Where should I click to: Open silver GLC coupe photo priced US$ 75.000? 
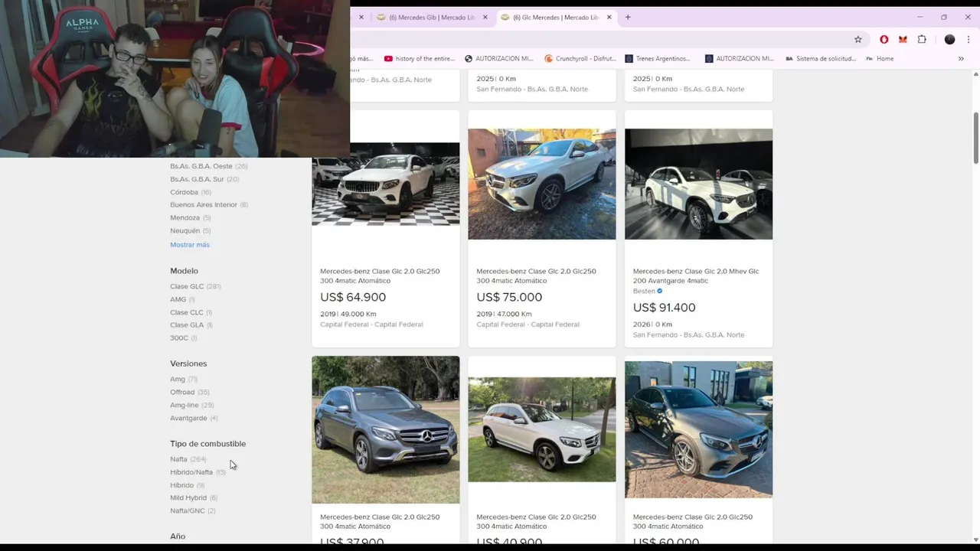(x=542, y=184)
